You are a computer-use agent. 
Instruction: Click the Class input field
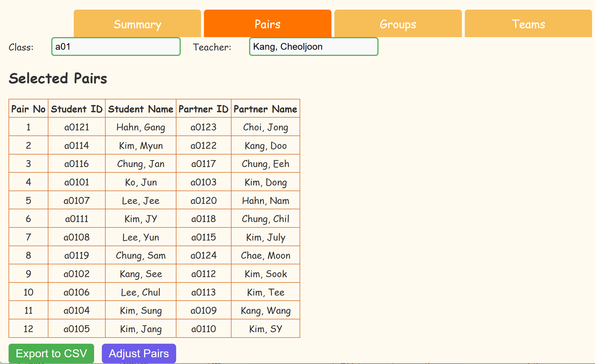pos(116,47)
